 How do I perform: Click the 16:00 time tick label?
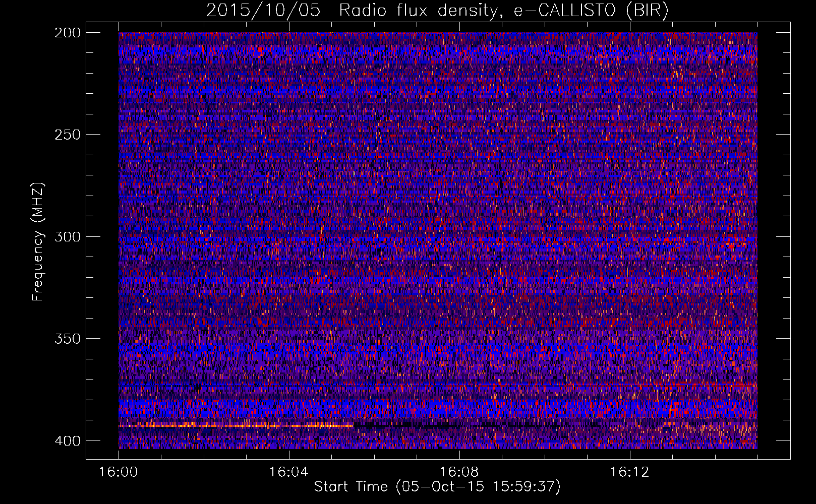point(119,472)
